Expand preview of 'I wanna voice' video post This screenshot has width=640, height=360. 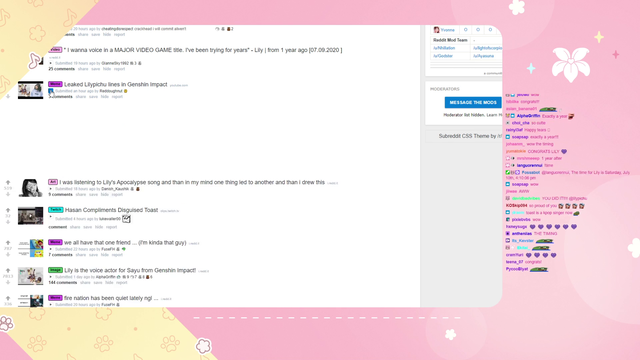click(x=51, y=63)
